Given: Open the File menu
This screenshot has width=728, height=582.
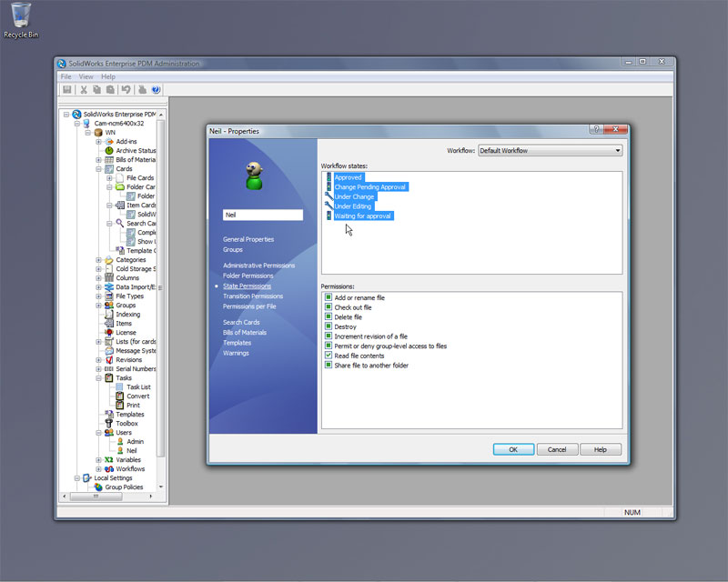Looking at the screenshot, I should pos(66,76).
